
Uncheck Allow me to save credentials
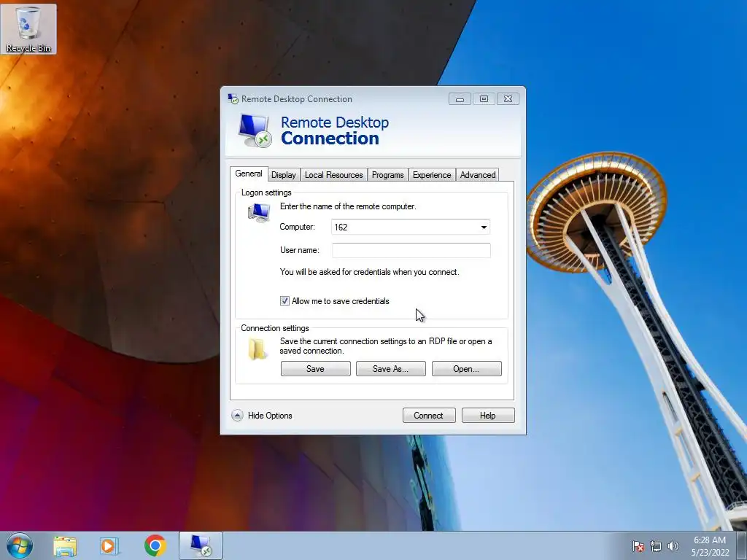pos(285,301)
